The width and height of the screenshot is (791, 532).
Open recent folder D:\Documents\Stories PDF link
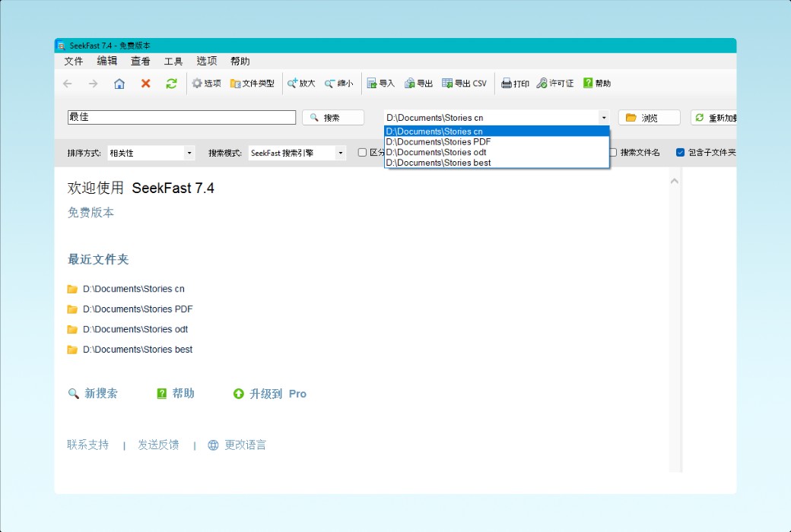[x=138, y=309]
